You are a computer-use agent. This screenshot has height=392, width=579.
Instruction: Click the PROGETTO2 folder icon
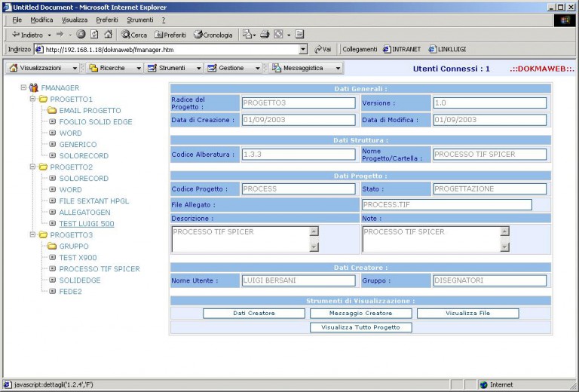[43, 167]
